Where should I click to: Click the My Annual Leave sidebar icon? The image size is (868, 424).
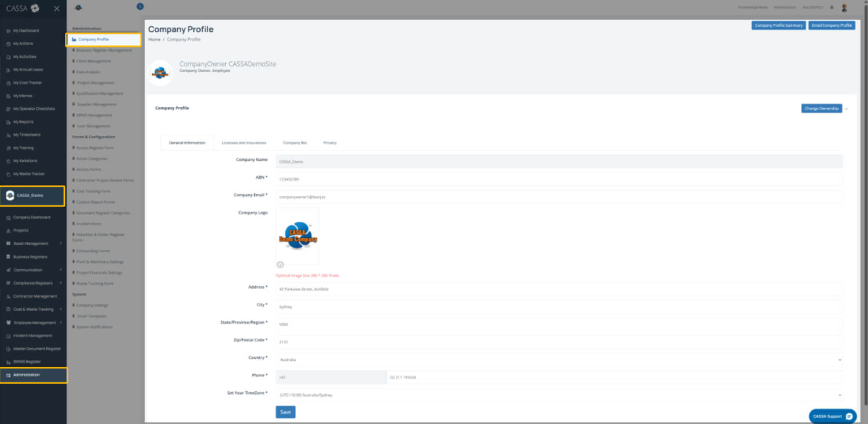(x=8, y=69)
